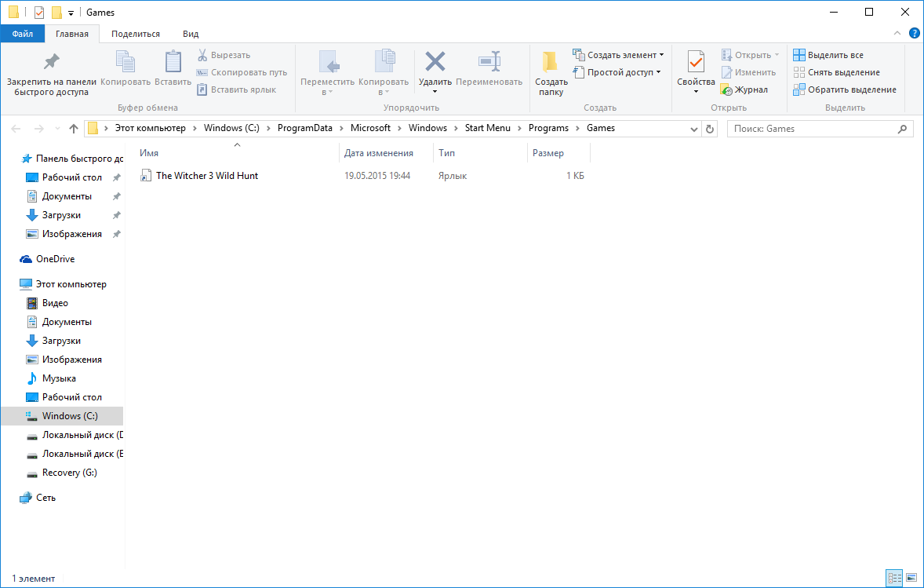Open recent locations dropdown arrow
This screenshot has height=588, width=924.
coord(57,129)
